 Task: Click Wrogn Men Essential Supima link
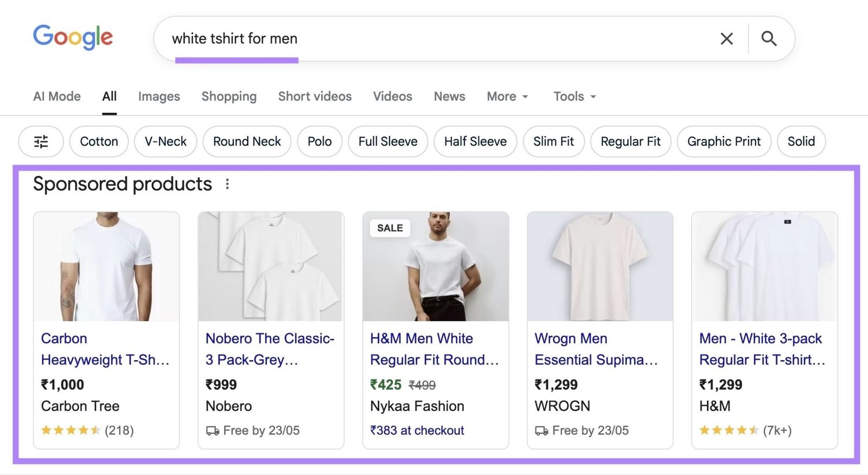click(x=596, y=349)
